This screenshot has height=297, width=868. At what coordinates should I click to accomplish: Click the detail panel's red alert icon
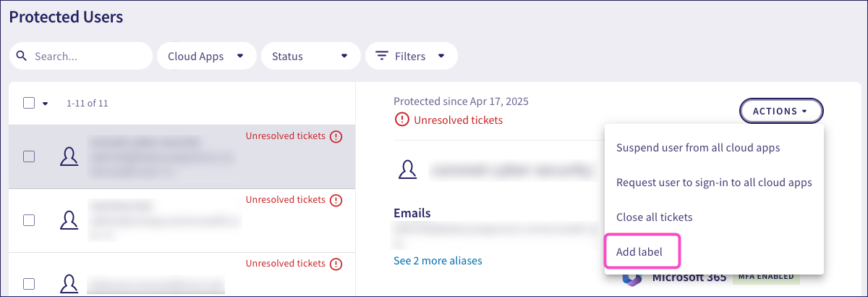pyautogui.click(x=401, y=120)
